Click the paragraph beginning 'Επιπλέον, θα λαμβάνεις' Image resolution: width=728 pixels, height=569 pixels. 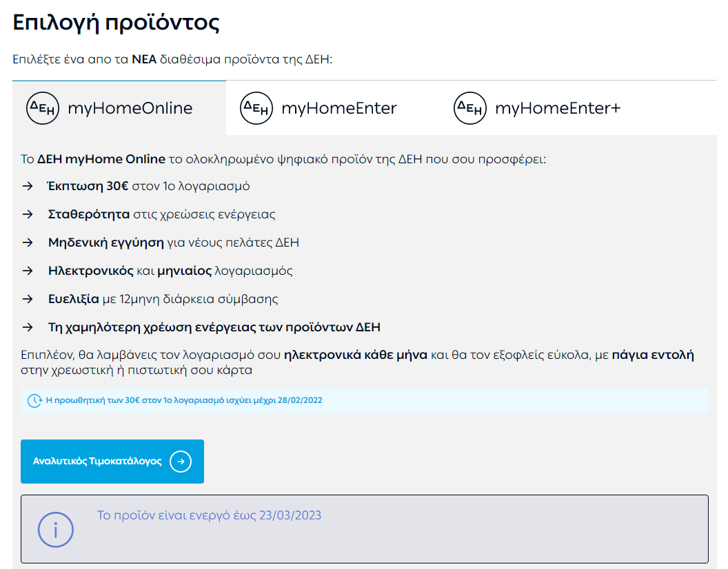coord(358,362)
